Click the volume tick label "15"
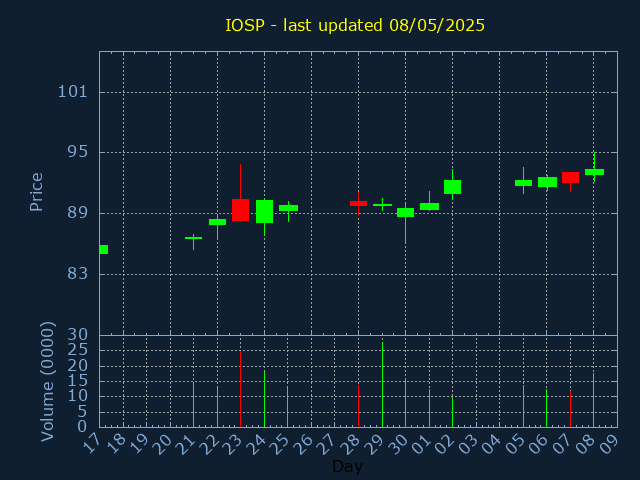Screen dimensions: 640x480 pyautogui.click(x=78, y=381)
